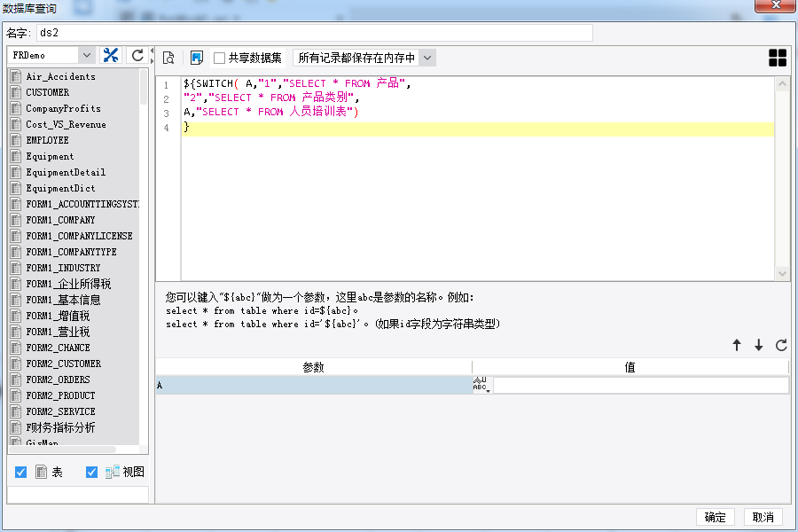Uncheck the 视图 checkbox
This screenshot has width=798, height=532.
[x=91, y=472]
